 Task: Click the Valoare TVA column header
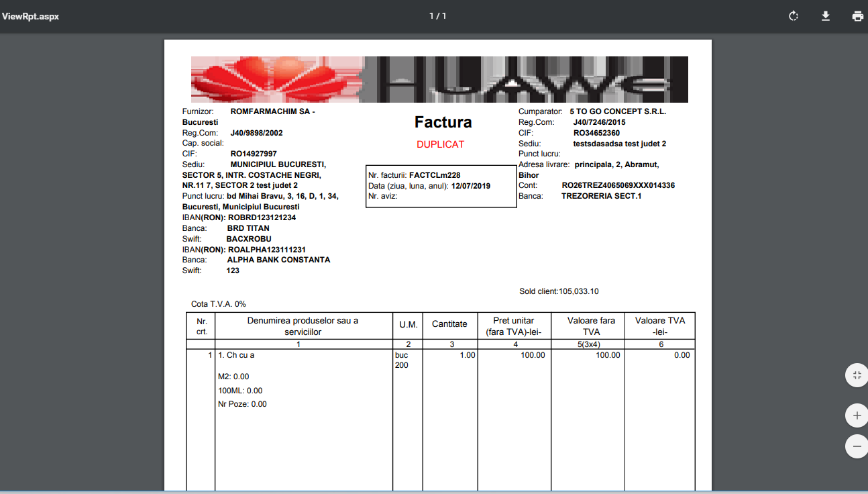pyautogui.click(x=659, y=326)
